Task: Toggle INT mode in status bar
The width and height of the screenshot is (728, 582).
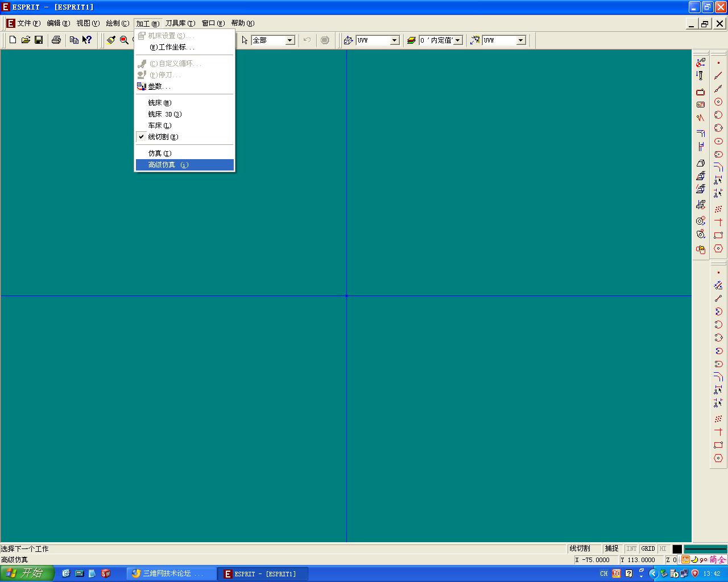Action: (631, 548)
